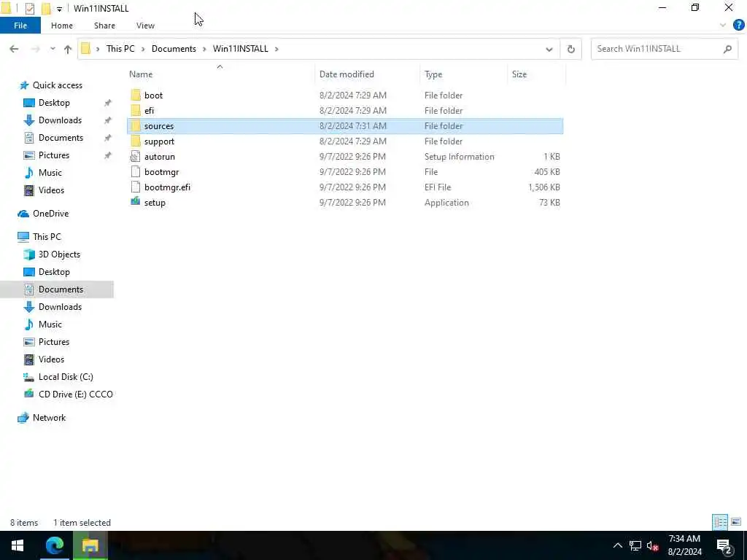Viewport: 747px width, 560px height.
Task: Open the notification center icon
Action: (x=724, y=545)
